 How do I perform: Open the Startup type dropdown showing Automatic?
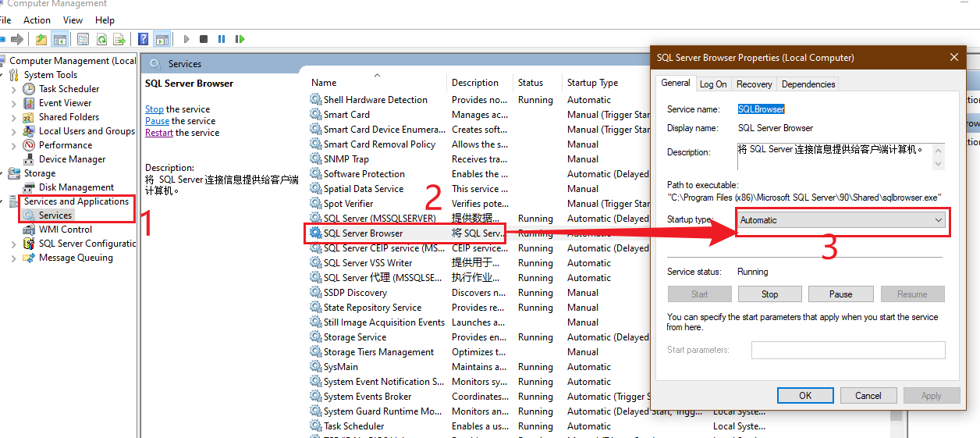(841, 220)
